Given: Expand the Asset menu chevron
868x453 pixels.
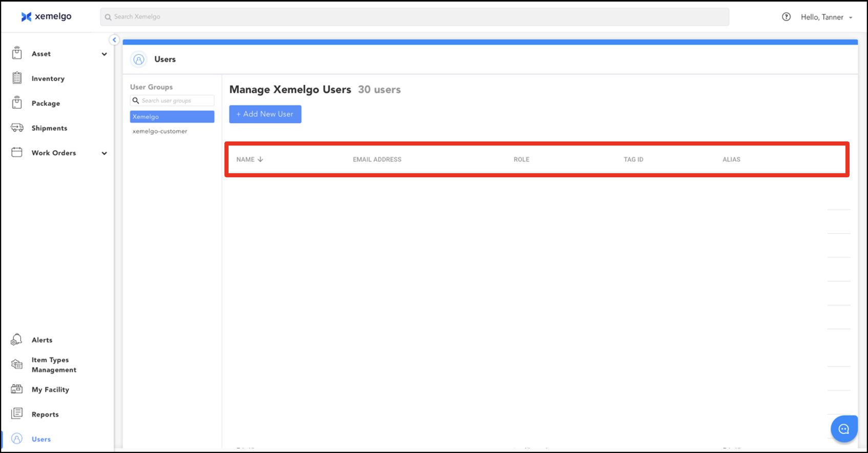Looking at the screenshot, I should [105, 54].
